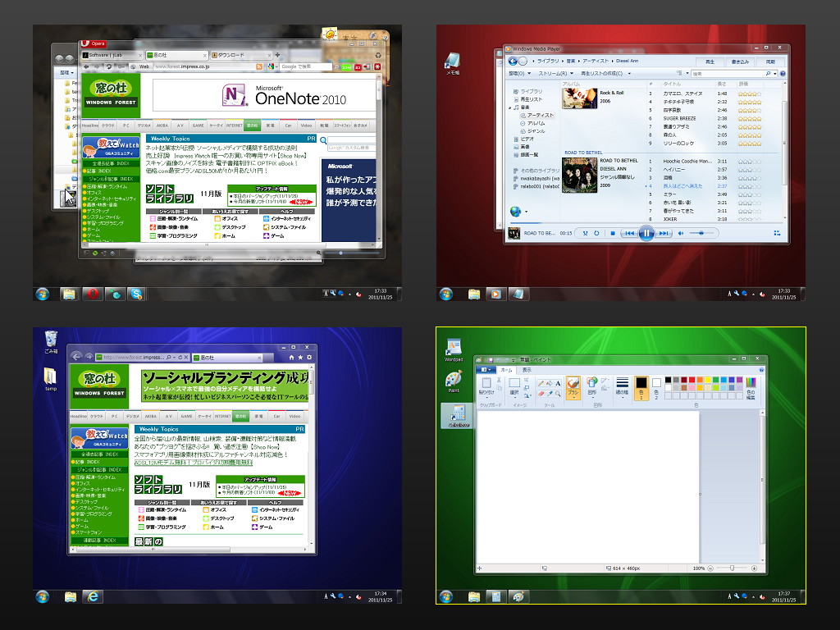Image resolution: width=840 pixels, height=630 pixels.
Task: Go to previous track in Media Player
Action: 629,233
